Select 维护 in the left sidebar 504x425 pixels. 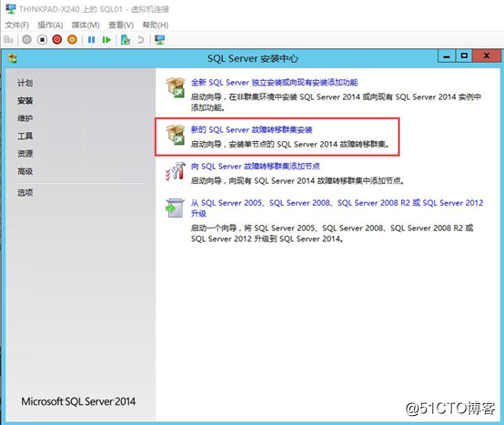25,118
